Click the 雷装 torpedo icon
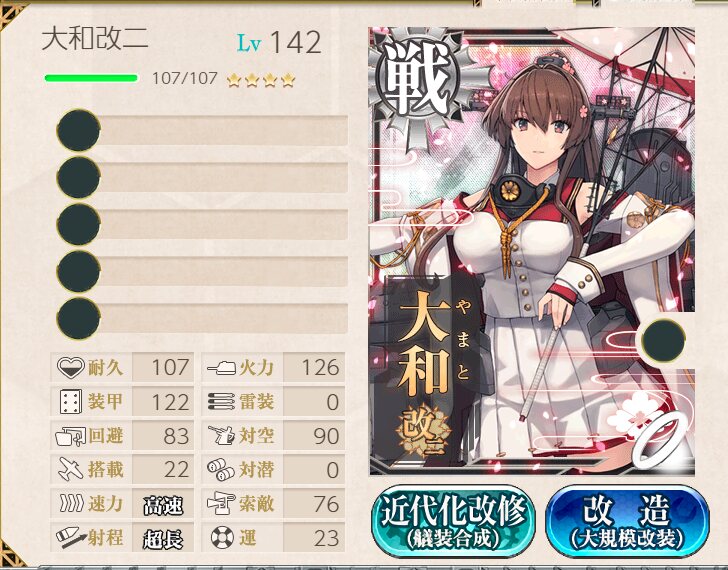This screenshot has height=570, width=728. [x=221, y=402]
